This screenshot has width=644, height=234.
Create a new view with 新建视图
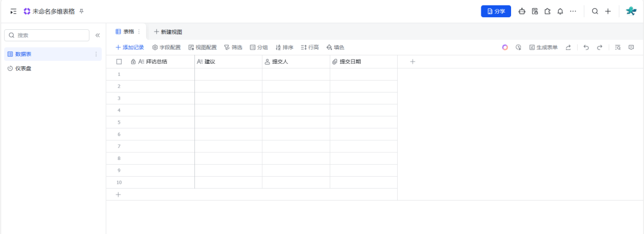point(168,32)
